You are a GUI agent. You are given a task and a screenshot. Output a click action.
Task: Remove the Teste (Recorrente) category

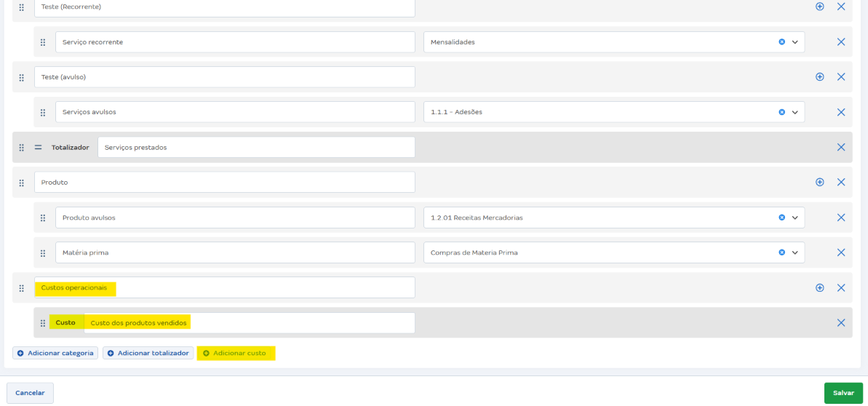click(841, 7)
